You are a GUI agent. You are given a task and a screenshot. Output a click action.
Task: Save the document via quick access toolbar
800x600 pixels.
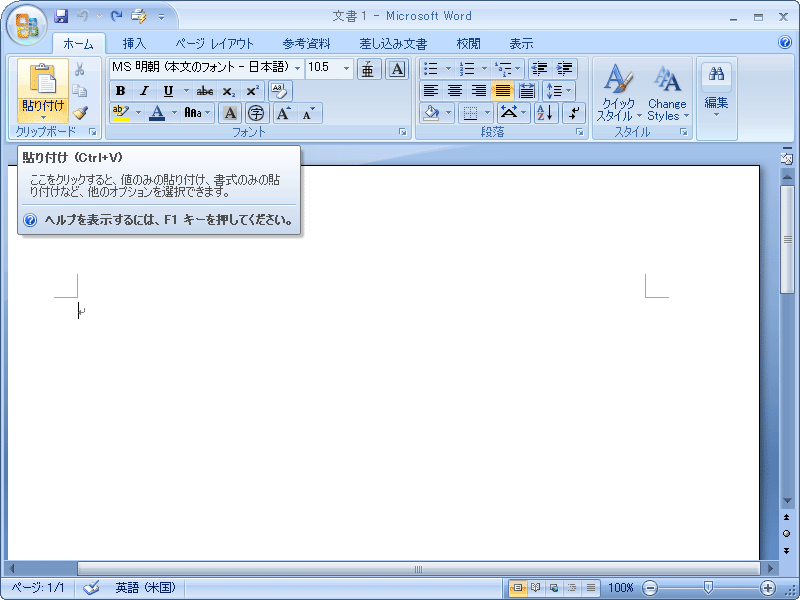[61, 16]
